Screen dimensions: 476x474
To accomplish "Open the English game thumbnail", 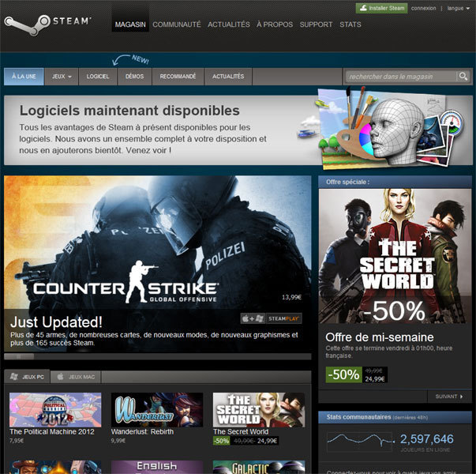I will click(x=157, y=468).
